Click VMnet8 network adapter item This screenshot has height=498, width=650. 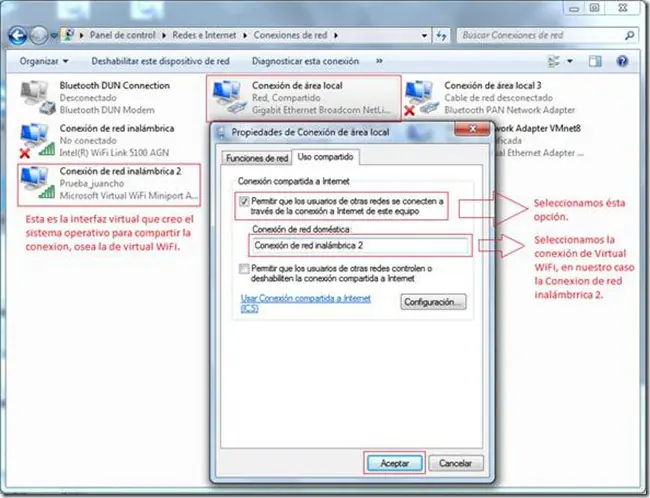click(x=538, y=140)
